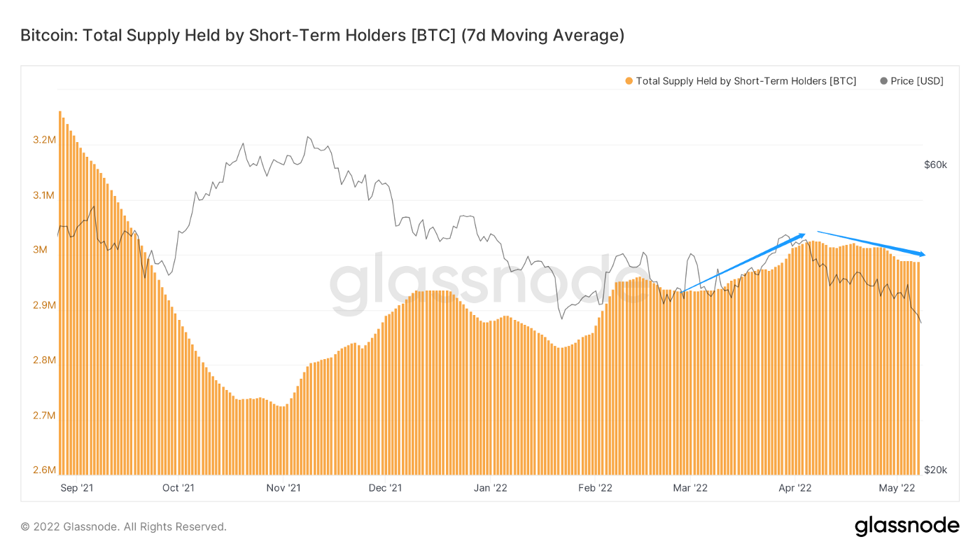Click the 3M left axis value
980x551 pixels.
tap(47, 250)
